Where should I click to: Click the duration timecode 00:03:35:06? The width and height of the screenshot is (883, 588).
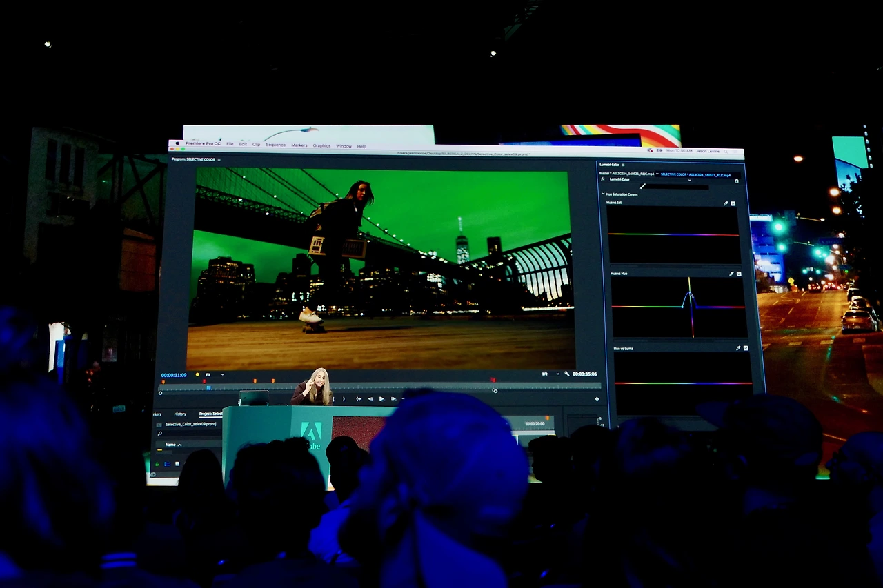point(584,374)
